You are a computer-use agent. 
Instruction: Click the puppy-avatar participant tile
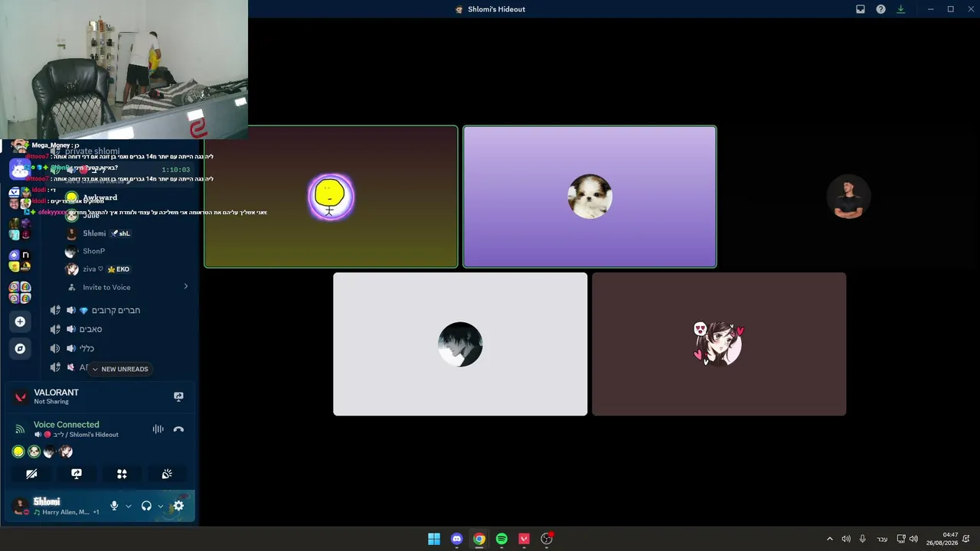click(x=590, y=197)
